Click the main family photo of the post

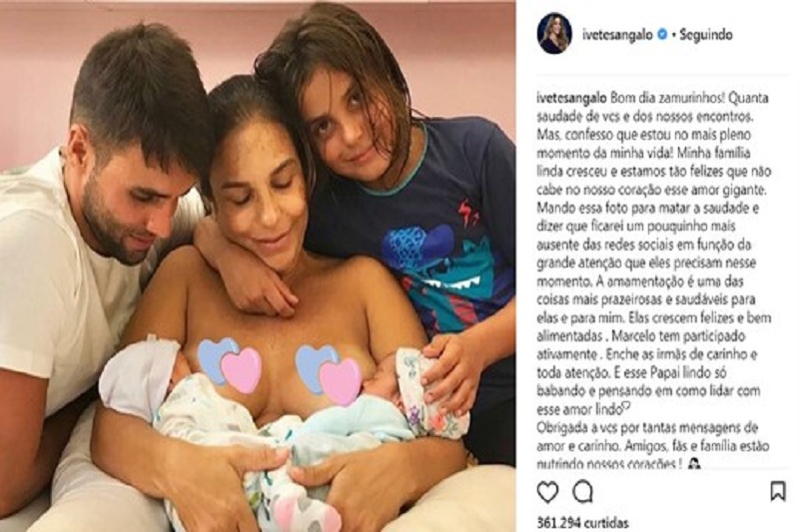point(258,266)
